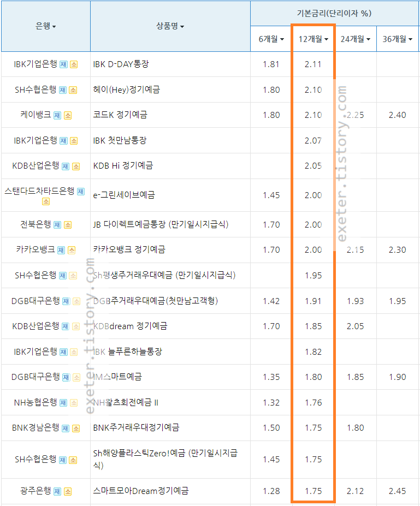The height and width of the screenshot is (506, 420).
Task: Select product name 헤이(Hey)정기예금
Action: click(x=127, y=90)
